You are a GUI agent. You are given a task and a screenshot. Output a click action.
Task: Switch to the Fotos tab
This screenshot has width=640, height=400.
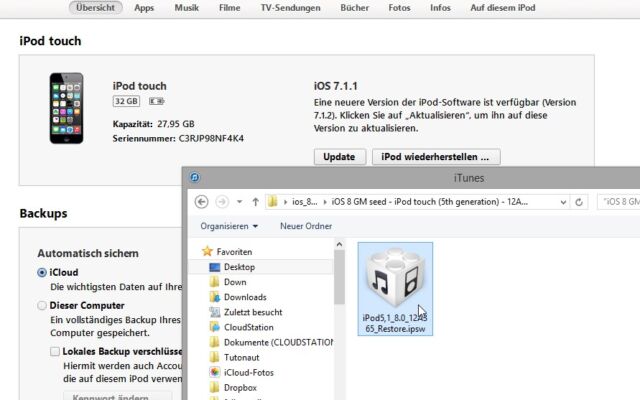(399, 8)
